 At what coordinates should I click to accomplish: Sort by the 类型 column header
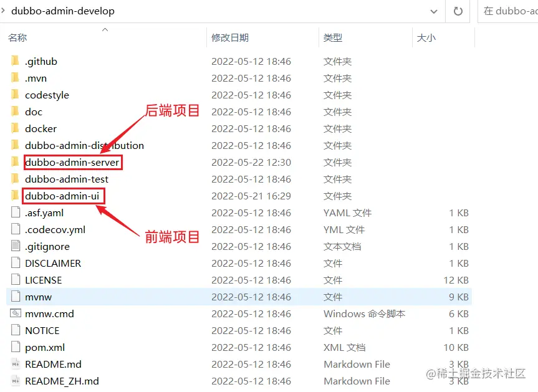tap(333, 37)
